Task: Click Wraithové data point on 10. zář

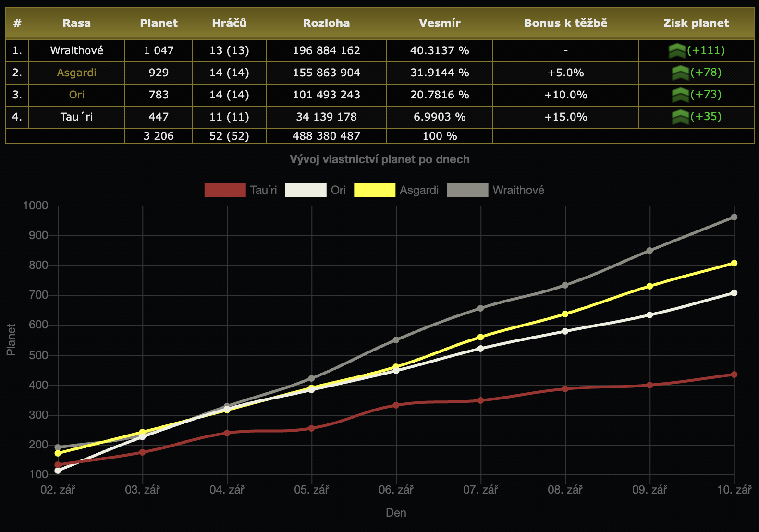Action: click(734, 217)
